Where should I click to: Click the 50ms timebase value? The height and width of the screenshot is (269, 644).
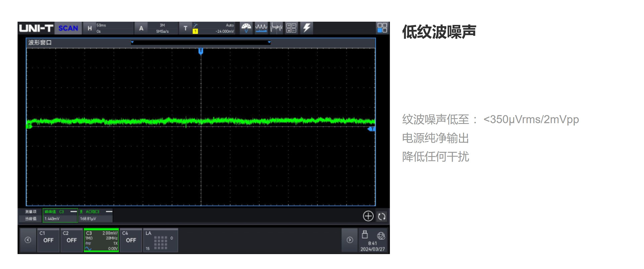pos(101,25)
